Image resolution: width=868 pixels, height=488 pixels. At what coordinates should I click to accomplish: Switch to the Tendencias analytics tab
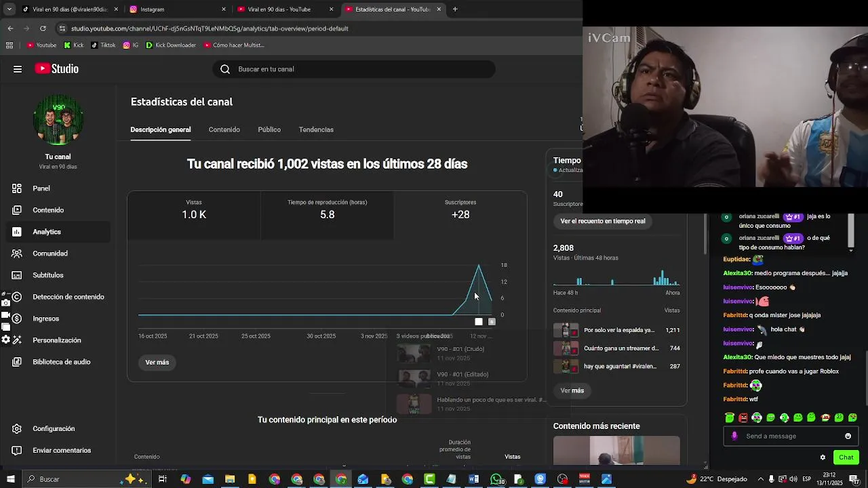pos(316,129)
